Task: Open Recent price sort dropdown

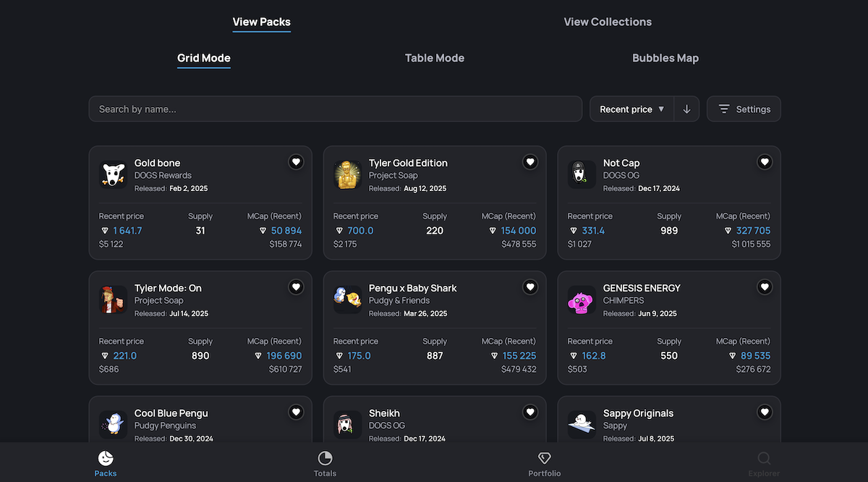Action: tap(632, 109)
